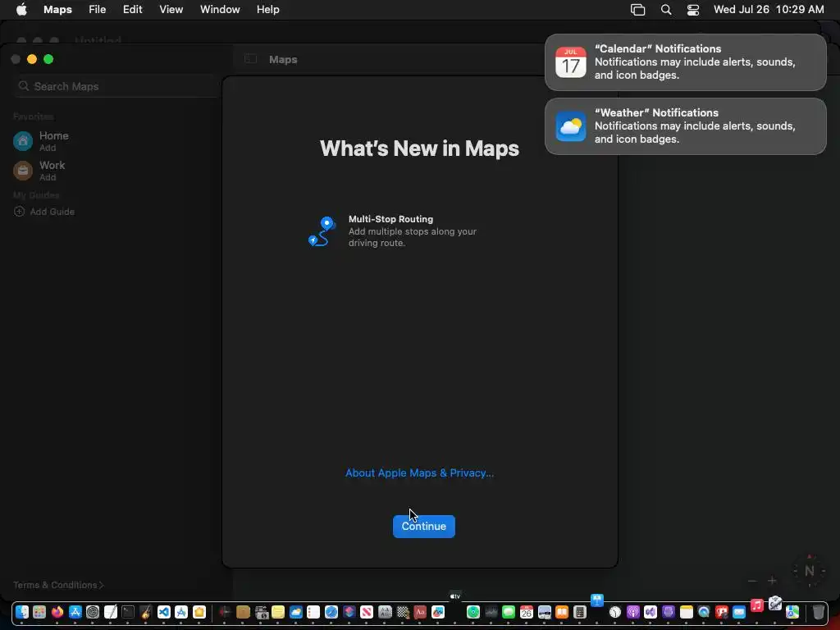Click the Spotlight search icon in menu bar
Screen dimensions: 840x630
point(666,10)
